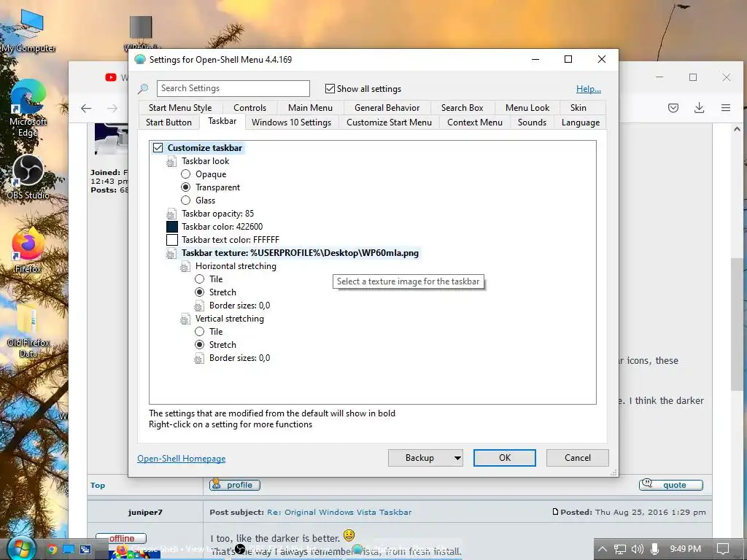Switch to Start Menu Style tab
The height and width of the screenshot is (560, 747).
tap(180, 108)
